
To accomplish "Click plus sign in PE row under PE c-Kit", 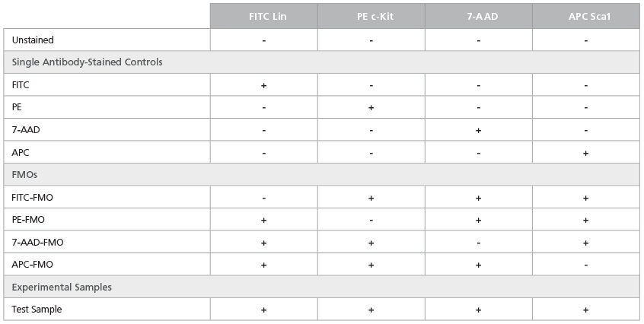I will [x=371, y=107].
